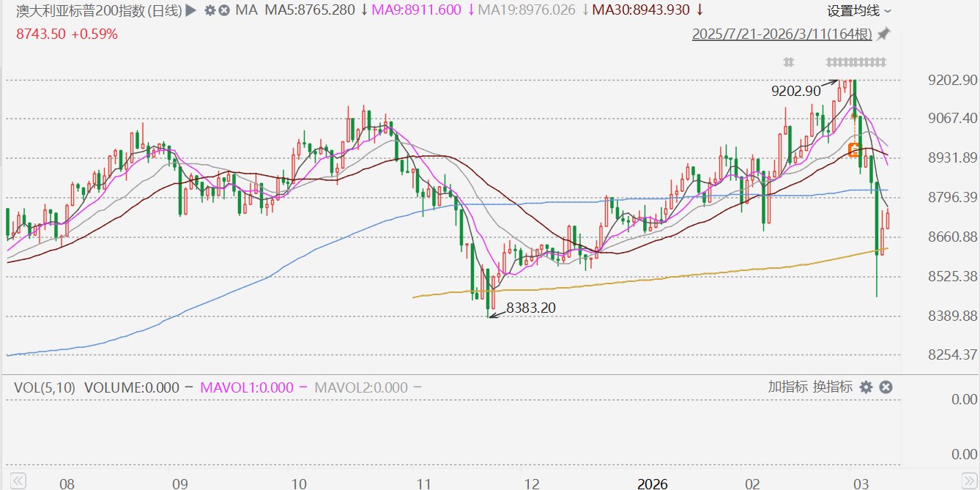
Task: Click 加指标 to add an indicator
Action: coord(787,387)
